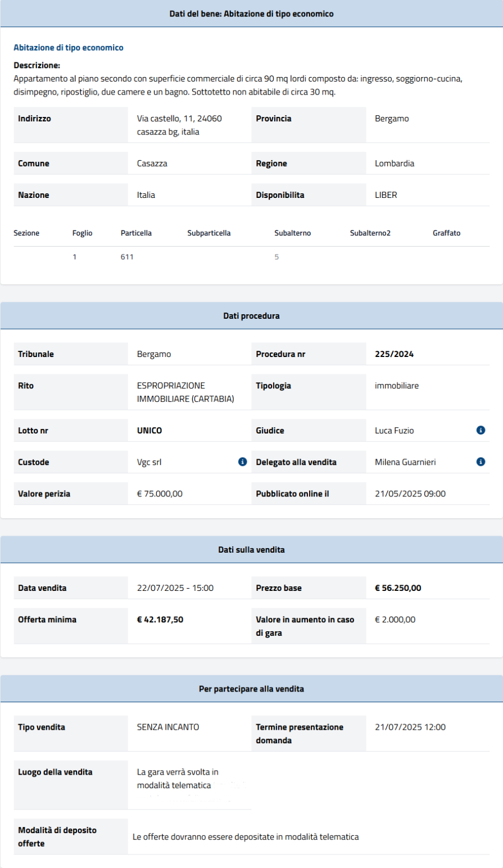
Task: Select the Provincia value 'Bergamo'
Action: (x=392, y=119)
